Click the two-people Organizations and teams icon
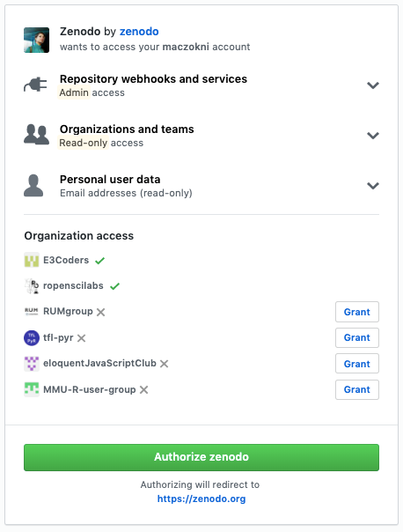Screen dimensions: 403x532 [36, 135]
